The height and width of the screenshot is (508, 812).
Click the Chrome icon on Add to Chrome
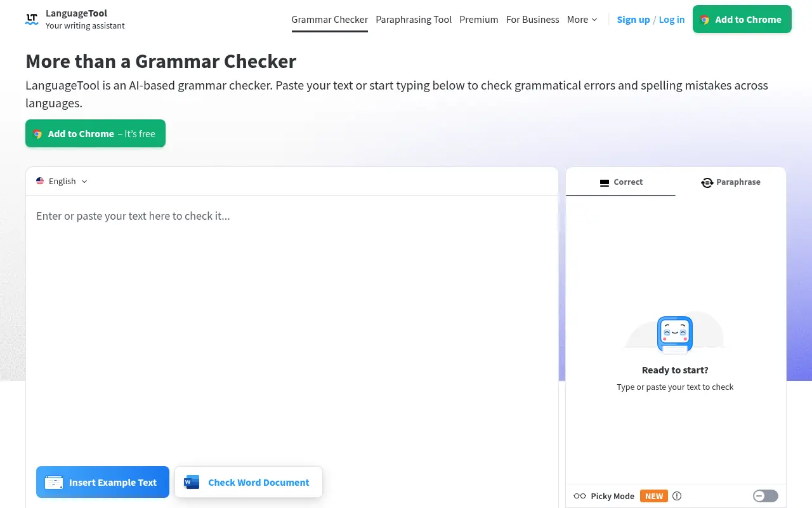704,20
